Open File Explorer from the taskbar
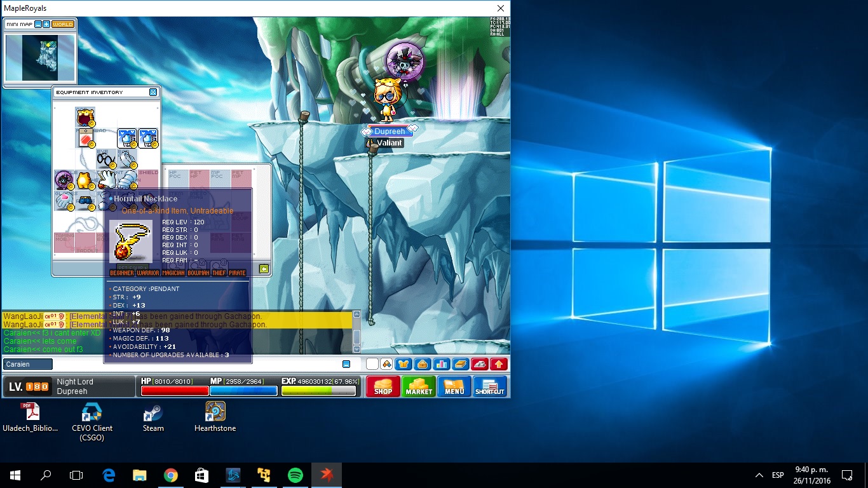868x488 pixels. (x=139, y=475)
